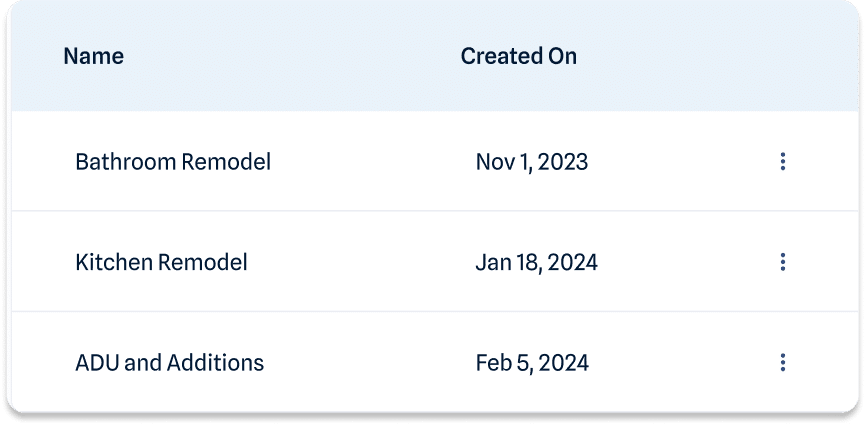Sort the table by the Name column header
The width and height of the screenshot is (865, 425).
coord(94,56)
